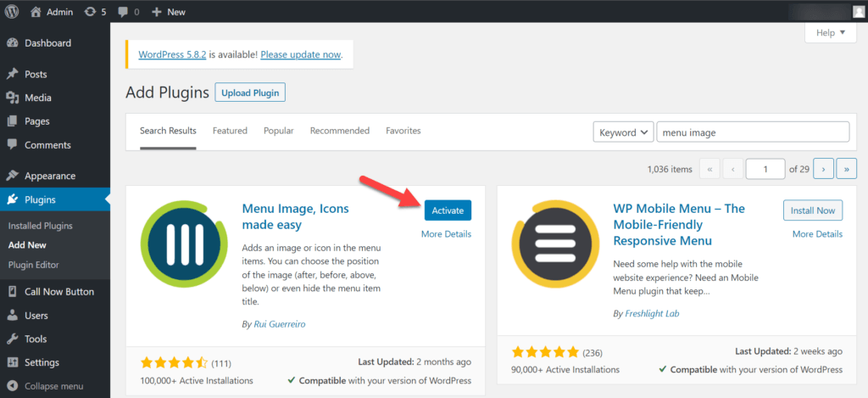Go to next results page arrow

[x=823, y=169]
